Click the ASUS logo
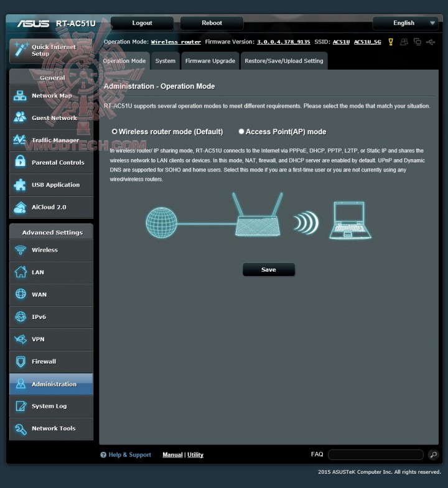Screen dimensions: 448x488 pyautogui.click(x=33, y=24)
